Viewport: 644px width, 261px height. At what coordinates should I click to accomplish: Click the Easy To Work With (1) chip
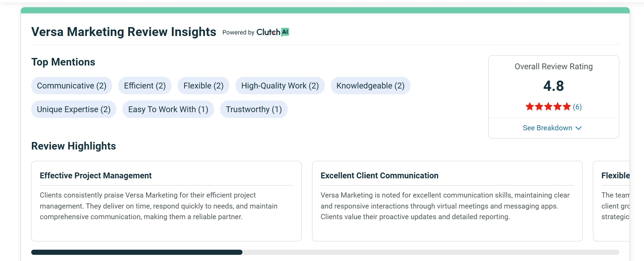click(168, 109)
